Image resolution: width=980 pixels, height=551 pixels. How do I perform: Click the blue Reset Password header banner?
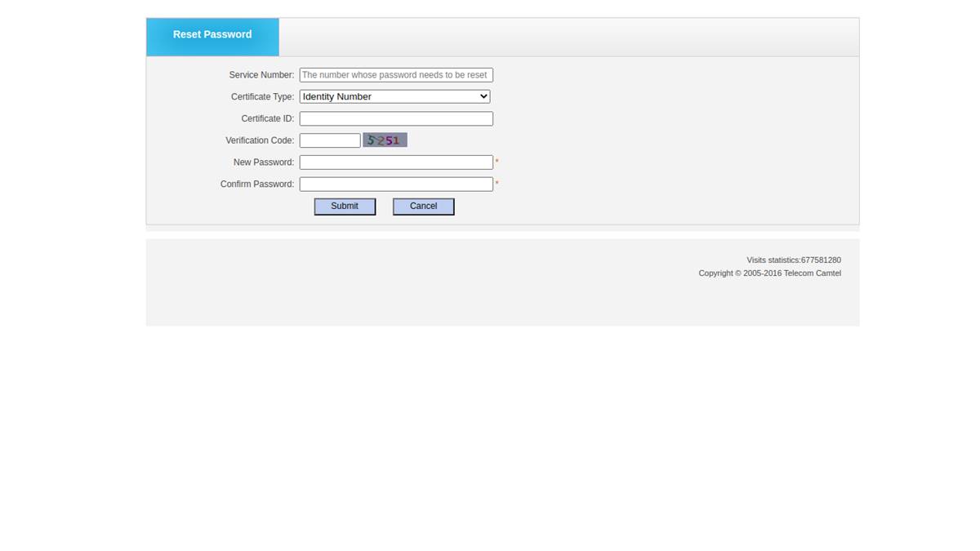(212, 34)
